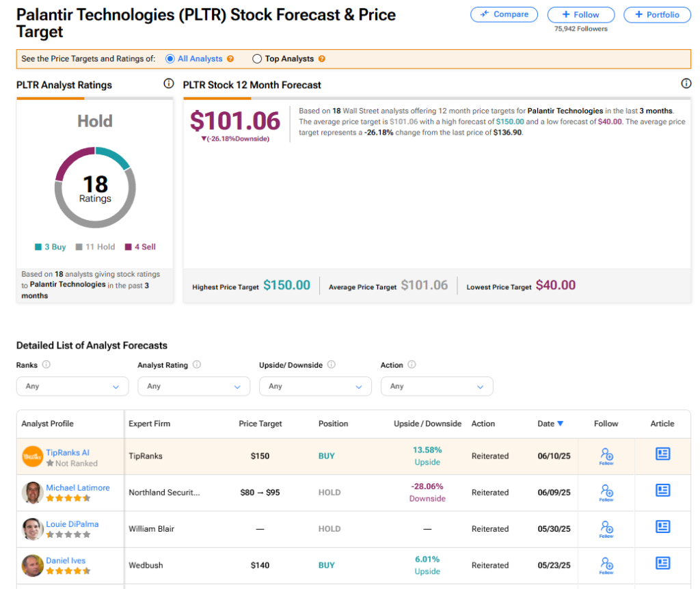Sort table by Date column
The width and height of the screenshot is (700, 589).
click(550, 424)
